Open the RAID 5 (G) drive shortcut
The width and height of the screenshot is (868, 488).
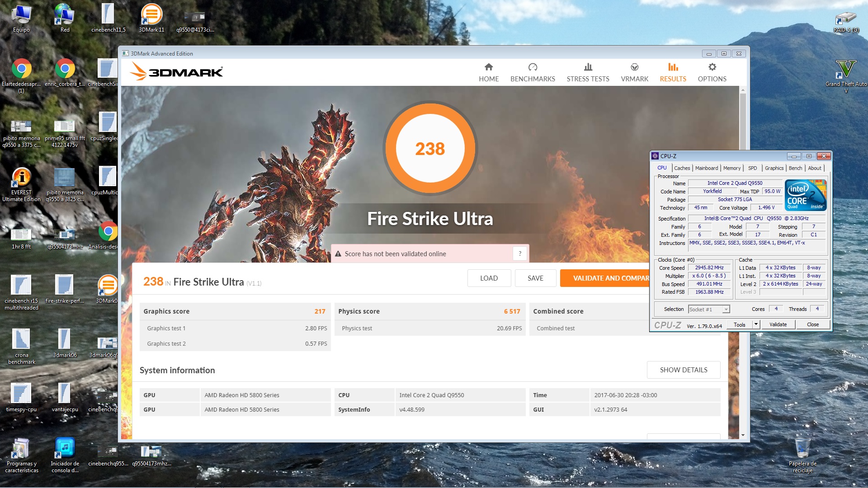click(846, 22)
